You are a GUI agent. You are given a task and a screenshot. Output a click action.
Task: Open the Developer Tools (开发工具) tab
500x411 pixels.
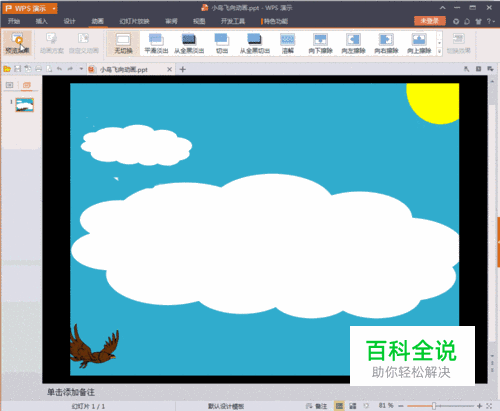click(x=233, y=21)
